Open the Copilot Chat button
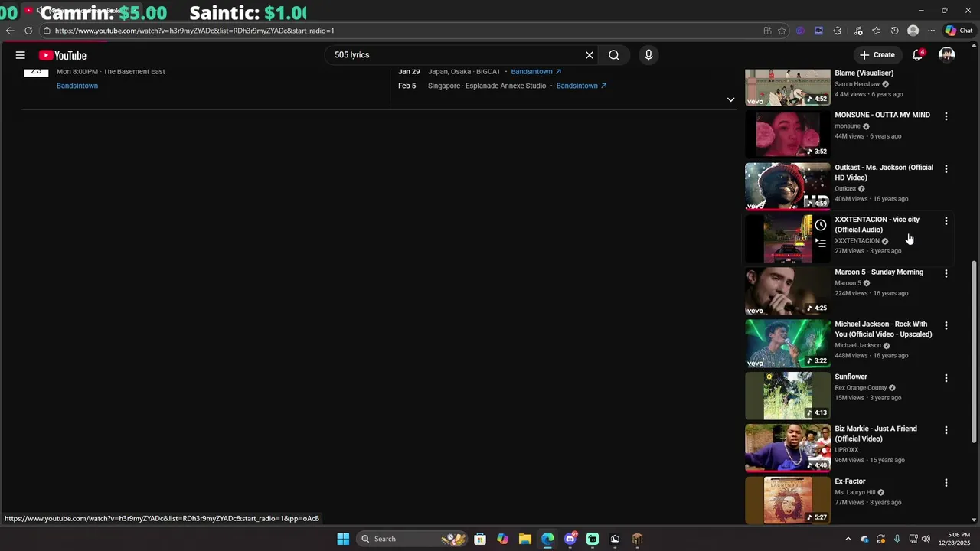The height and width of the screenshot is (551, 980). 959,31
